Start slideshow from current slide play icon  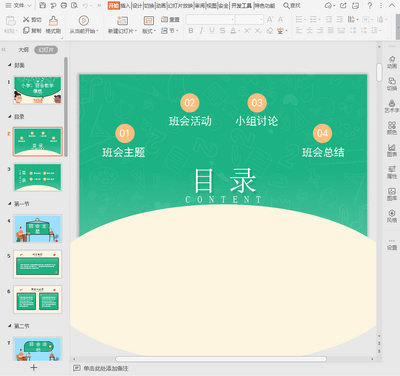point(83,21)
